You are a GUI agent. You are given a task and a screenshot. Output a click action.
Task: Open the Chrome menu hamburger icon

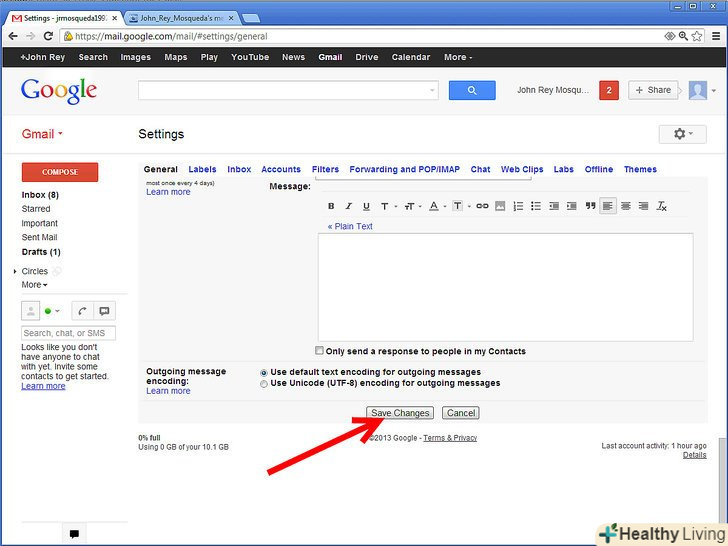tap(716, 36)
